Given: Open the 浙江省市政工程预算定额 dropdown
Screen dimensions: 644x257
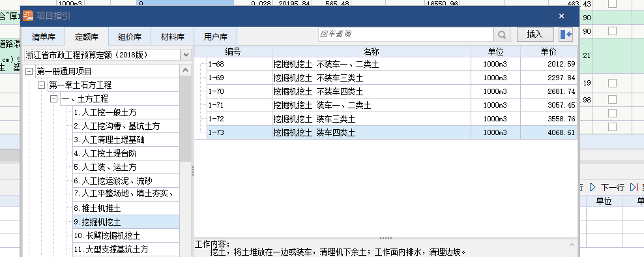Looking at the screenshot, I should pos(186,55).
